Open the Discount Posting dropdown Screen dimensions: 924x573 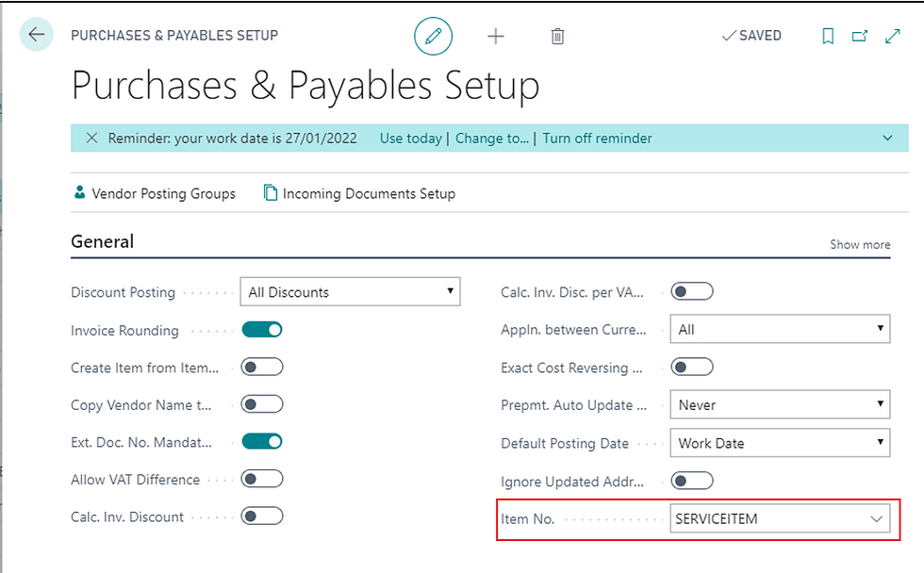(x=350, y=292)
